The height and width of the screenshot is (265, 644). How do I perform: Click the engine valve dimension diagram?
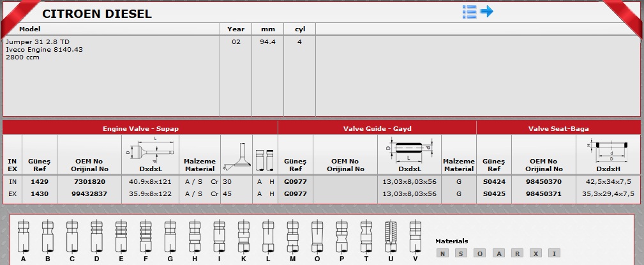pyautogui.click(x=150, y=153)
